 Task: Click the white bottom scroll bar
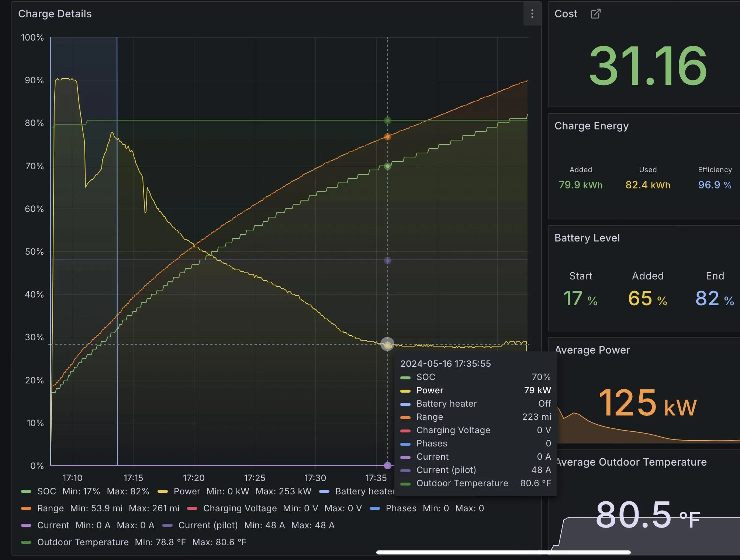click(x=503, y=552)
